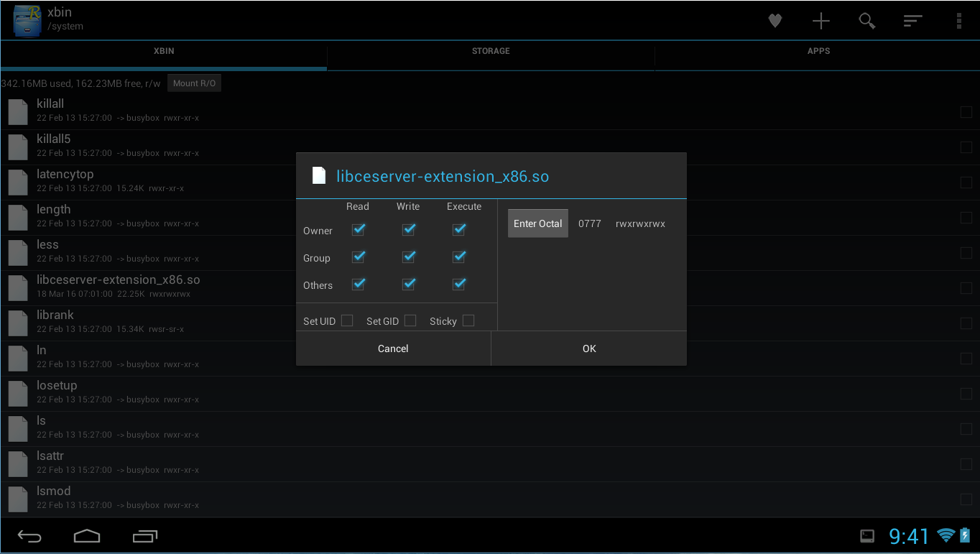Click the Root Explorer app icon
Viewport: 980px width, 554px height.
[x=27, y=20]
